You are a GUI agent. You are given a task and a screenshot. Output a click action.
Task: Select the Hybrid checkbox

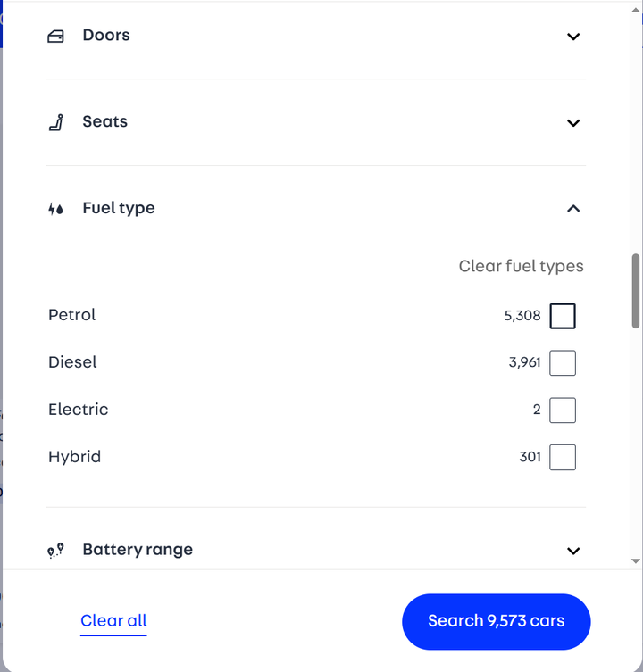click(x=563, y=458)
